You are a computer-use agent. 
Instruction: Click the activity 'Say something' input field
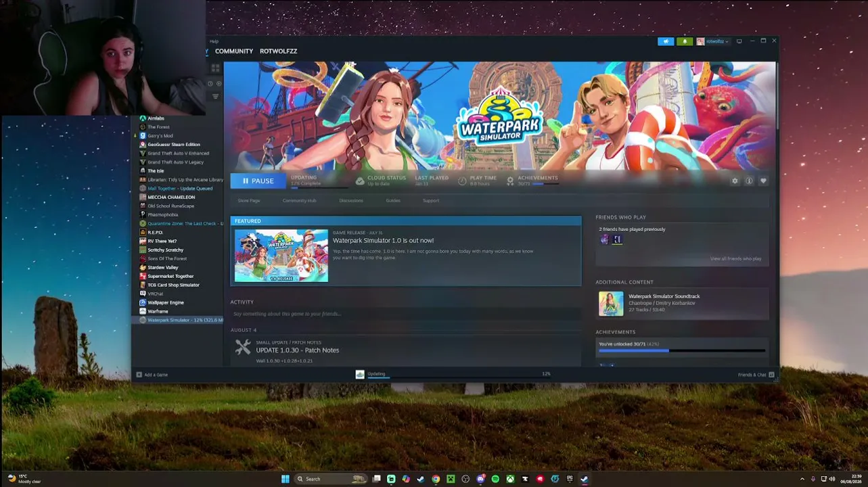point(406,314)
